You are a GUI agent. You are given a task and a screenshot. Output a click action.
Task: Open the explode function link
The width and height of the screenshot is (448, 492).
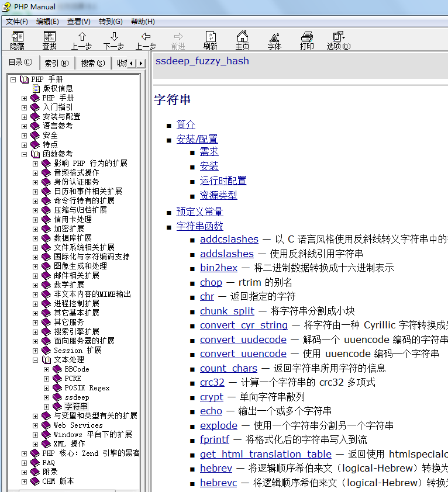click(x=219, y=425)
